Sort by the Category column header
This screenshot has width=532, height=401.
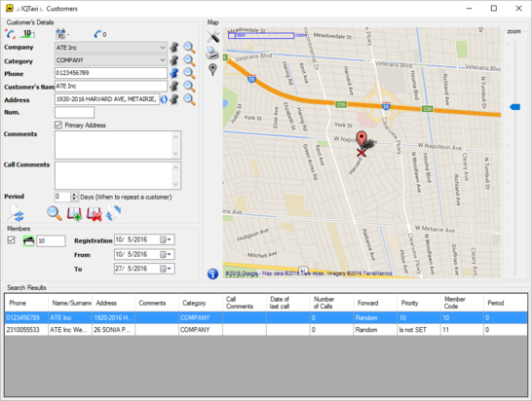[201, 303]
